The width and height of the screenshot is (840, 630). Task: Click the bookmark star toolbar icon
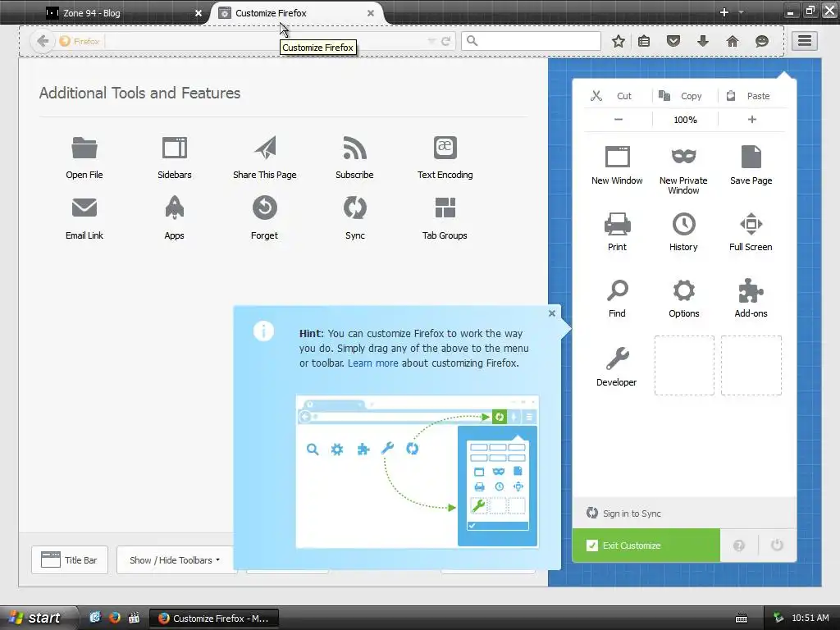(x=619, y=41)
